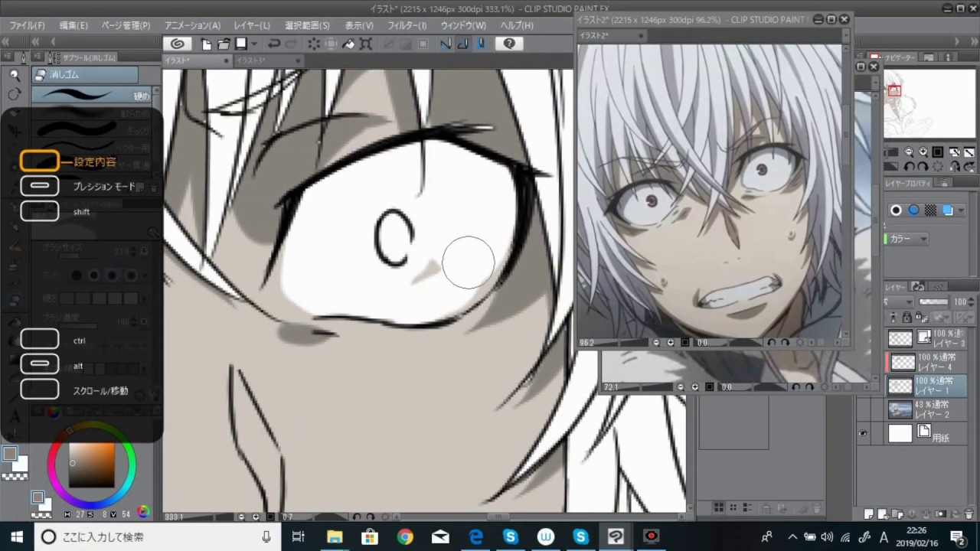
Task: Open the 編集(E) menu
Action: (x=73, y=25)
